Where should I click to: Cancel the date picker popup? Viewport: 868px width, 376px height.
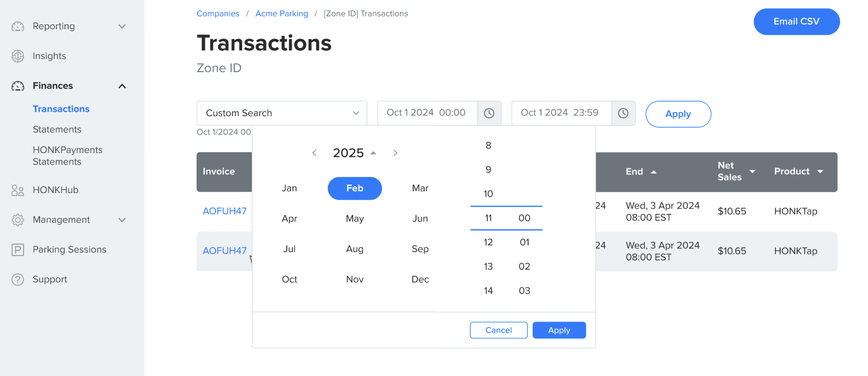[498, 330]
